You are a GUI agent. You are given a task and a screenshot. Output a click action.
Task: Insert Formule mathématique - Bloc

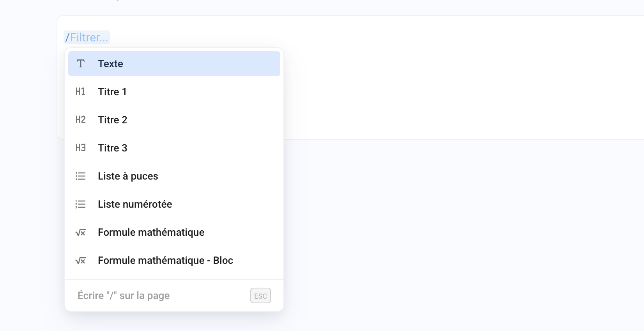click(165, 260)
